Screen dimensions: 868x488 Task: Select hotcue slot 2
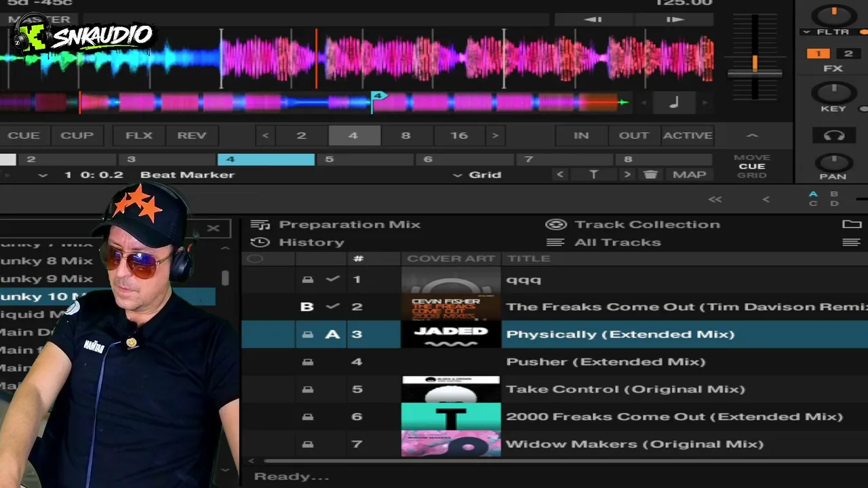pos(67,160)
